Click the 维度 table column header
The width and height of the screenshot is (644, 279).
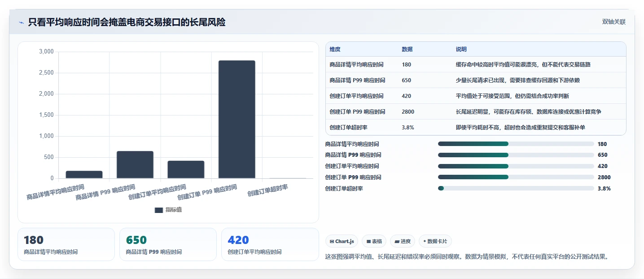click(335, 49)
